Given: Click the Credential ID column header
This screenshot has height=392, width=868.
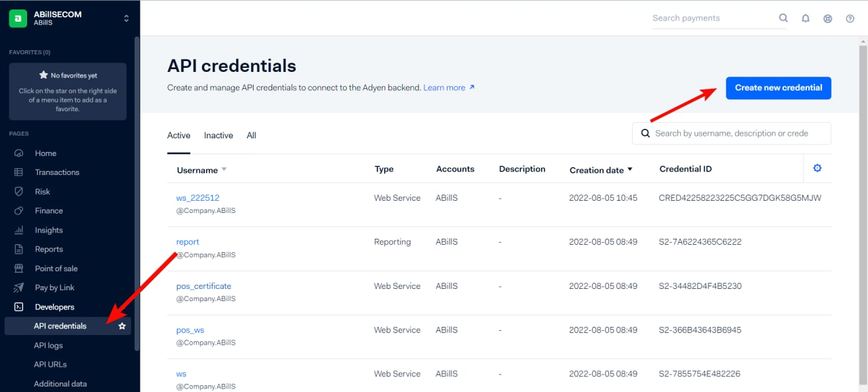Looking at the screenshot, I should [x=686, y=169].
